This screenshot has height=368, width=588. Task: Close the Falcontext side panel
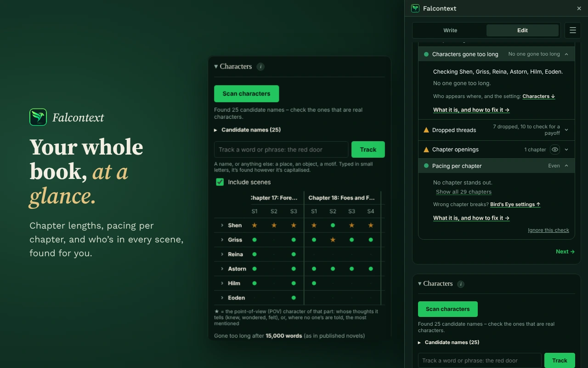[579, 8]
